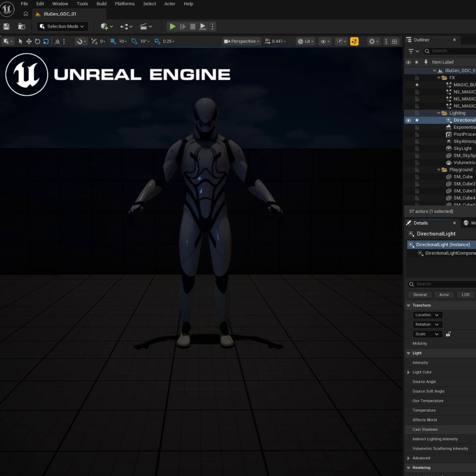Switch to the IlluGen_GDC_01 tab
This screenshot has height=476, width=476.
coord(60,14)
